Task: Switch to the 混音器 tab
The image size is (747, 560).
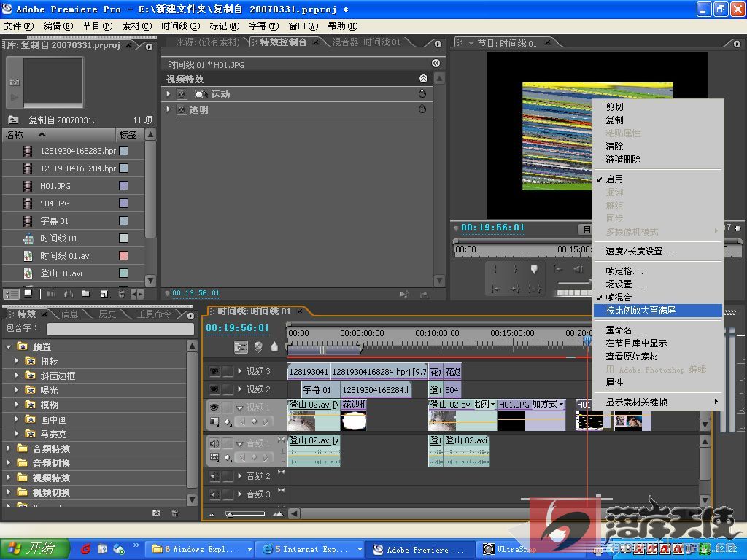Action: (x=366, y=42)
